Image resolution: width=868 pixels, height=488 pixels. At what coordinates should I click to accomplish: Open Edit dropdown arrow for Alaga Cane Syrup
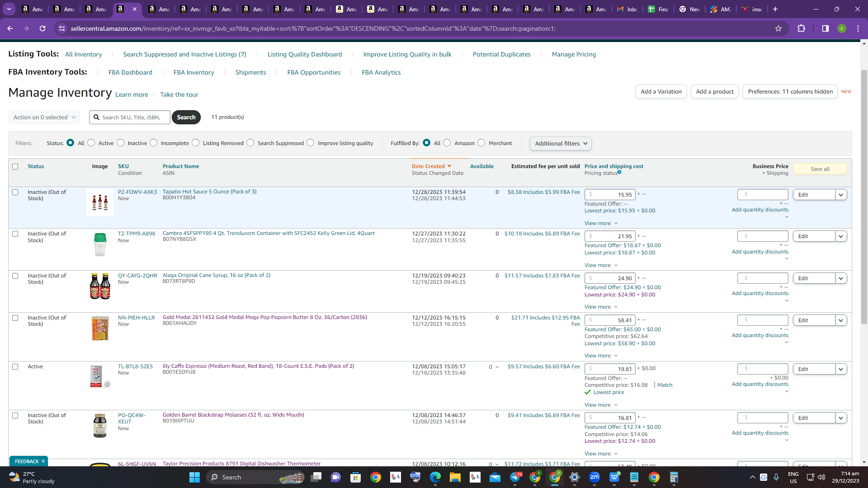tap(841, 278)
